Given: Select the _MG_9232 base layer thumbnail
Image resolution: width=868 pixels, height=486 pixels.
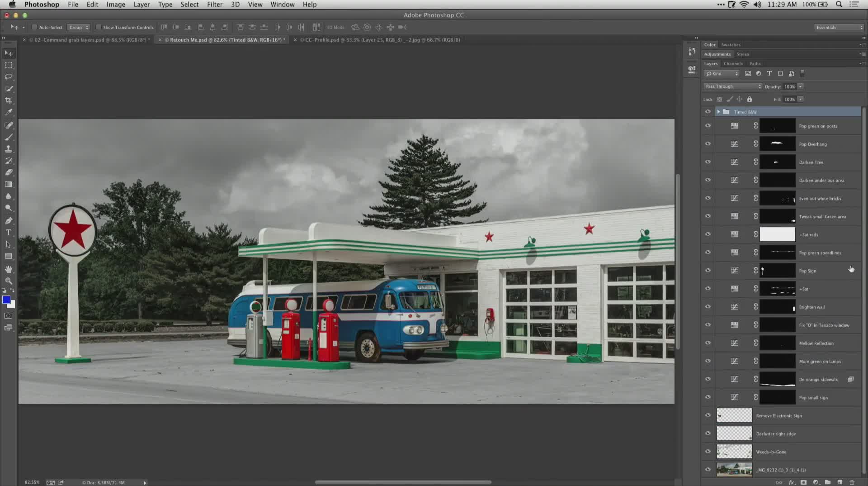Looking at the screenshot, I should coord(734,470).
